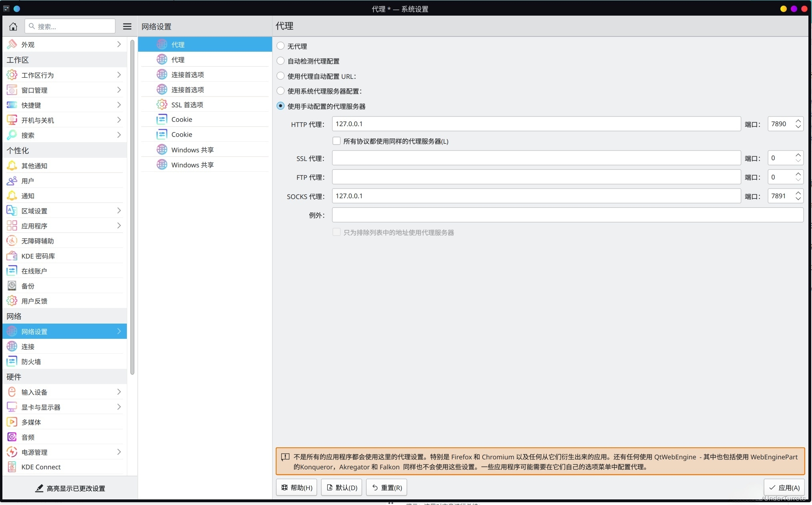Click the KDE 密码库 wallet icon

tap(12, 256)
